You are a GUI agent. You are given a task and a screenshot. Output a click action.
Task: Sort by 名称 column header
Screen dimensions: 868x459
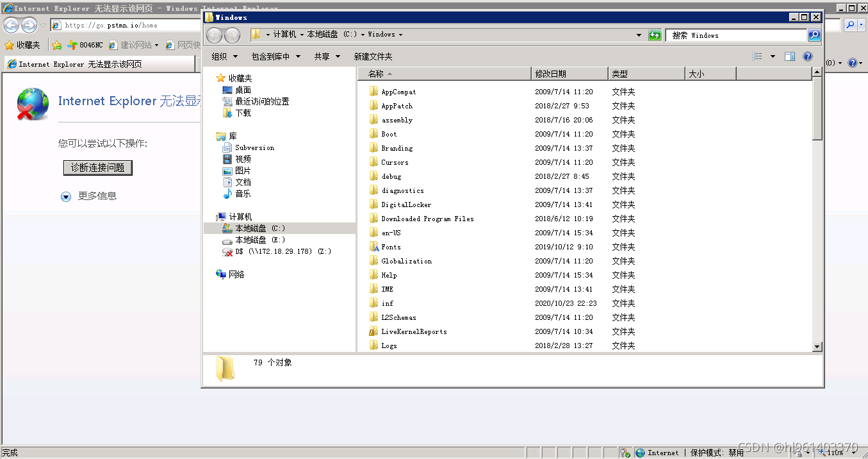coord(445,74)
